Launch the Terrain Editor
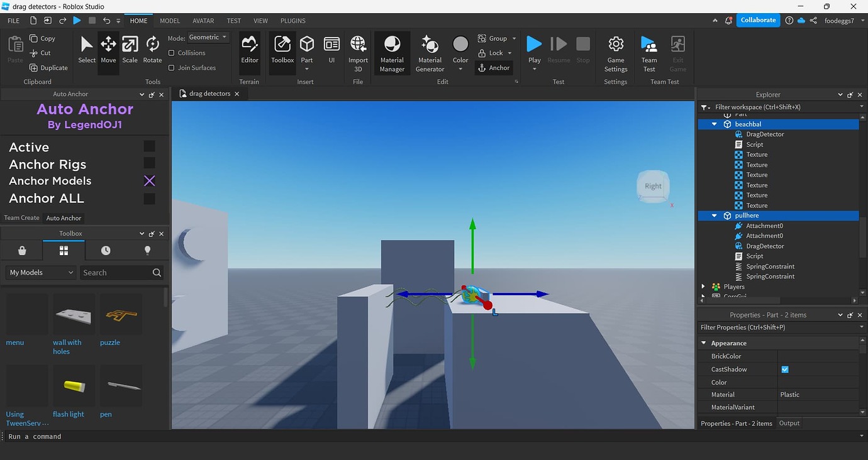The height and width of the screenshot is (460, 868). (249, 49)
